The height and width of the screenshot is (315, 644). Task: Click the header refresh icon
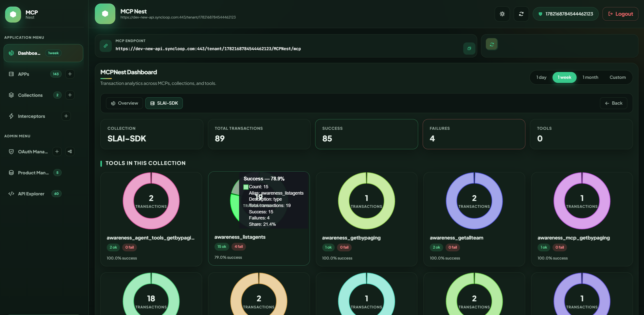pyautogui.click(x=521, y=14)
